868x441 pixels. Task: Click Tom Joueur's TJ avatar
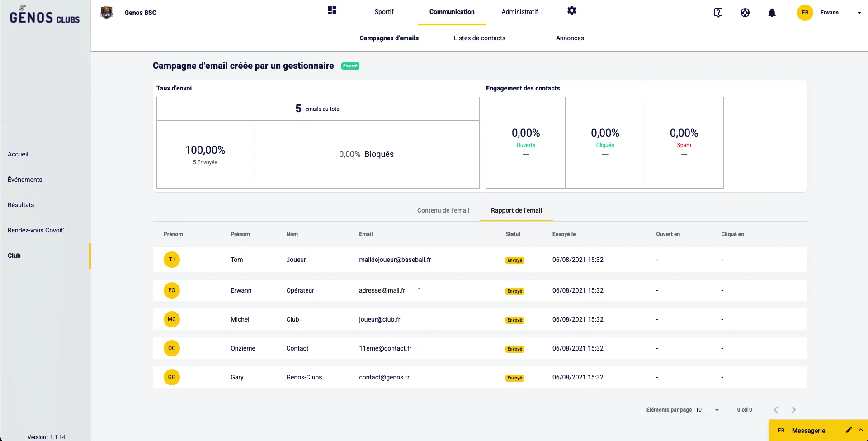(172, 260)
